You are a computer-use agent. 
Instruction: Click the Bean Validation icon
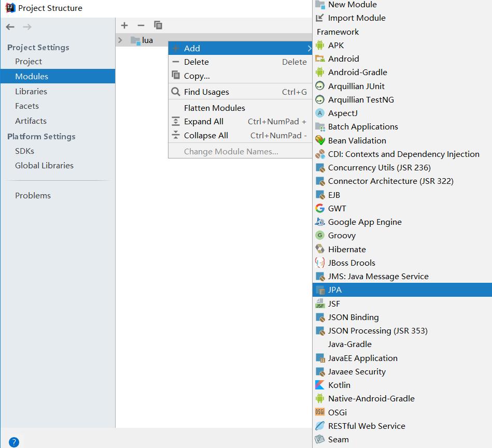(320, 140)
